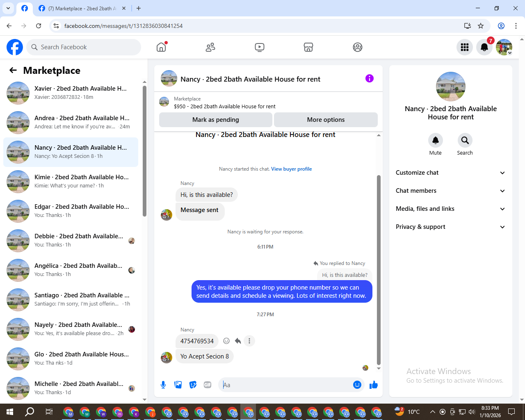Image resolution: width=525 pixels, height=420 pixels.
Task: Open Santiago's conversation
Action: click(71, 300)
